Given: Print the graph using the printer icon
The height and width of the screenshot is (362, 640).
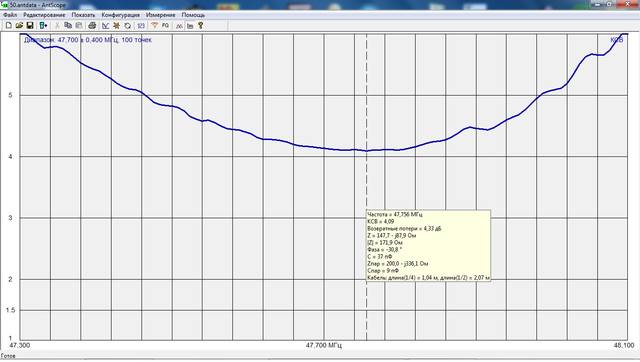Looking at the screenshot, I should pyautogui.click(x=92, y=26).
